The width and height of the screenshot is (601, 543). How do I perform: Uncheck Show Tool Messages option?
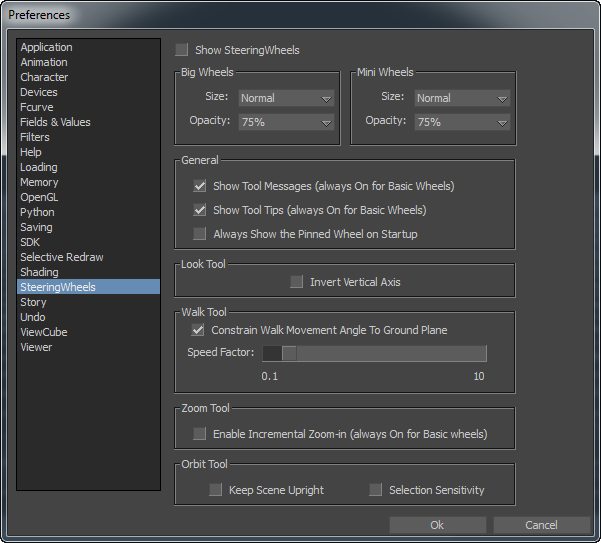click(199, 186)
